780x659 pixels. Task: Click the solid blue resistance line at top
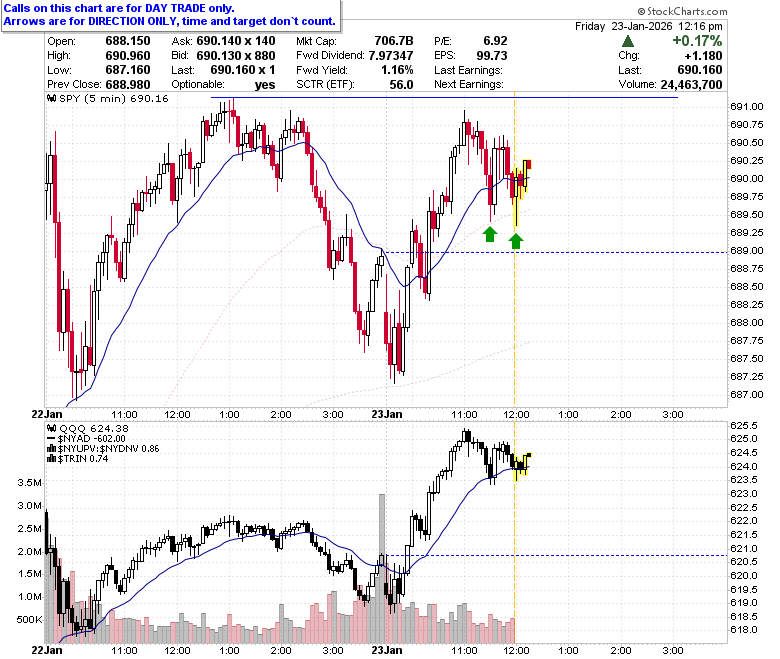[x=444, y=97]
